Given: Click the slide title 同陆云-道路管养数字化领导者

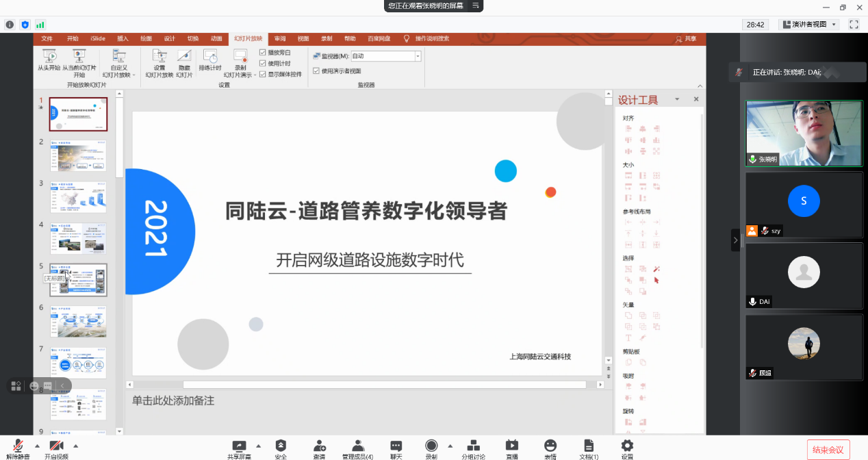Looking at the screenshot, I should (x=366, y=210).
